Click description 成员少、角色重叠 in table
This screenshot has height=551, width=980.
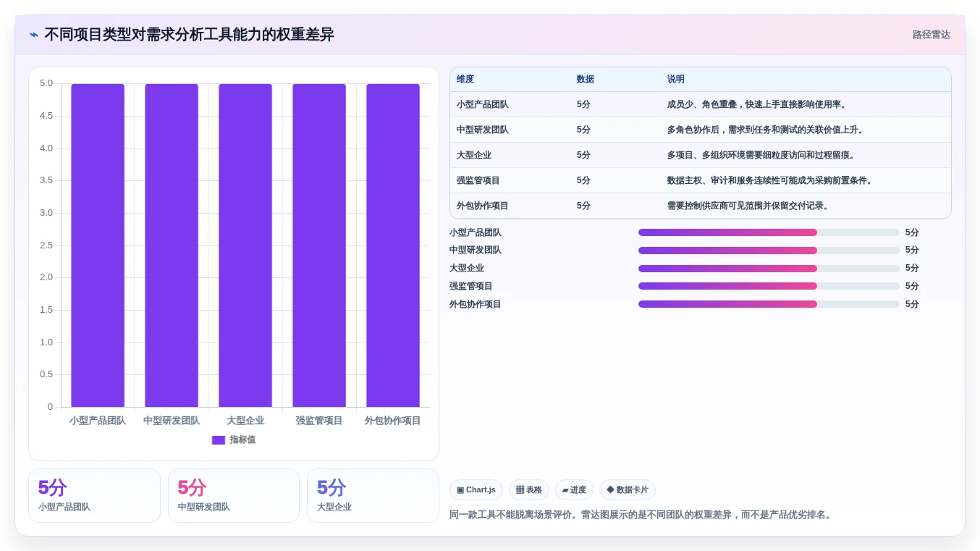tap(757, 104)
